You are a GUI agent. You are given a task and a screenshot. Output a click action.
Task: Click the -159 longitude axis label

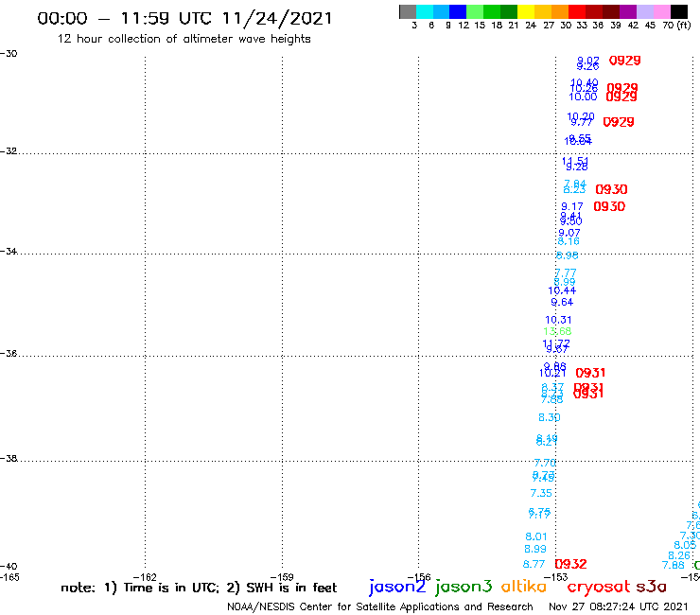pyautogui.click(x=282, y=577)
